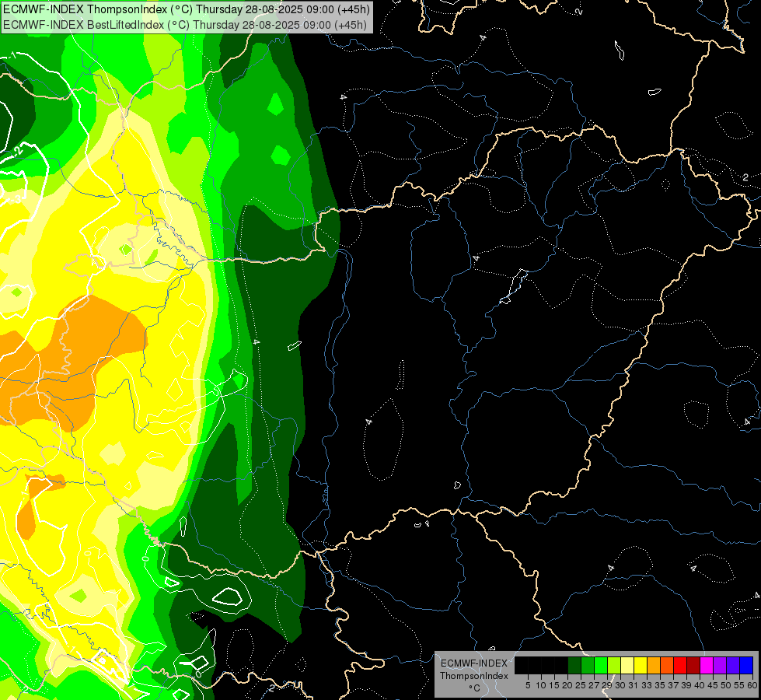Click the legend label 'ECMWF-INDEX'
Image resolution: width=761 pixels, height=700 pixels.
[474, 663]
